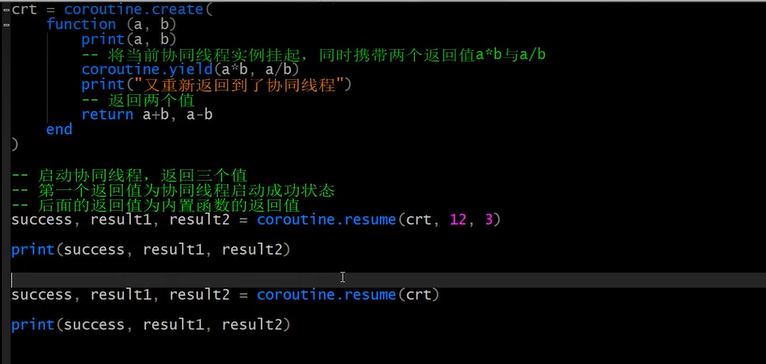Screen dimensions: 766x364
Task: Click the second coroutine.resume(crt) call
Action: [x=348, y=295]
